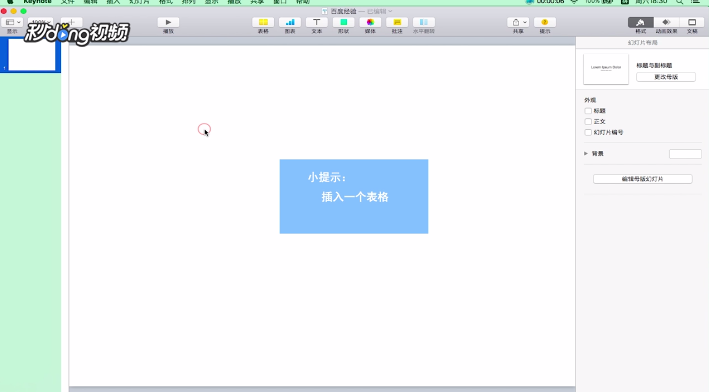The height and width of the screenshot is (392, 709).
Task: Open the Share (共享) dropdown
Action: click(x=518, y=22)
